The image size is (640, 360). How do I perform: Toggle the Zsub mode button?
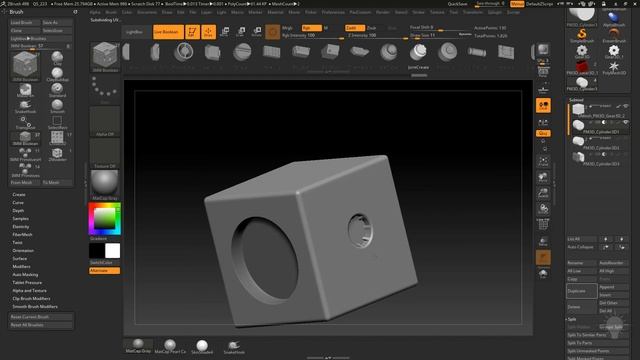pyautogui.click(x=371, y=28)
